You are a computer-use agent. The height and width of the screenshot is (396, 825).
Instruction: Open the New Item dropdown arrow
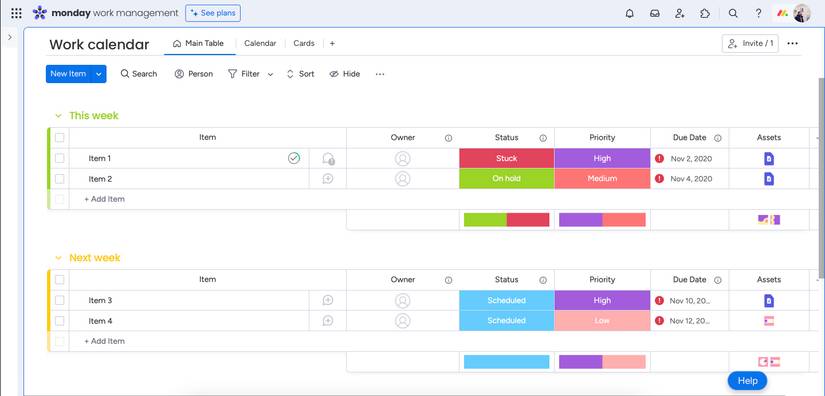[x=98, y=74]
